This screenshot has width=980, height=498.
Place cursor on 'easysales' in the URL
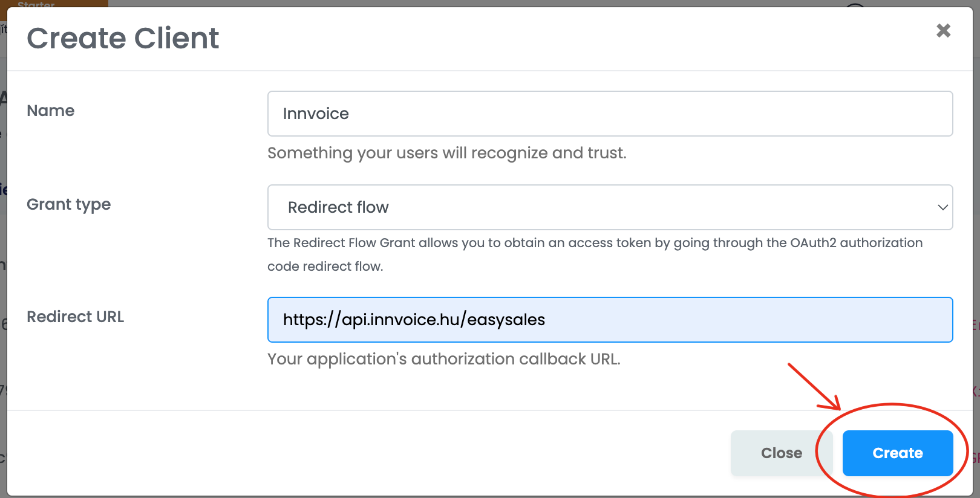pyautogui.click(x=506, y=320)
